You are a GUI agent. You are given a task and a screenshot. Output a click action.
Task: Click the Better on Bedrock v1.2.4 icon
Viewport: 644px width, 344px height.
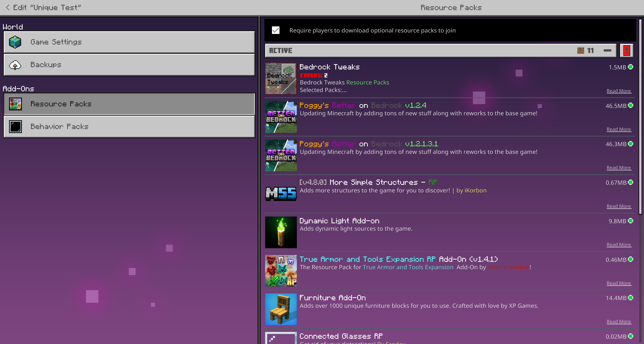281,117
